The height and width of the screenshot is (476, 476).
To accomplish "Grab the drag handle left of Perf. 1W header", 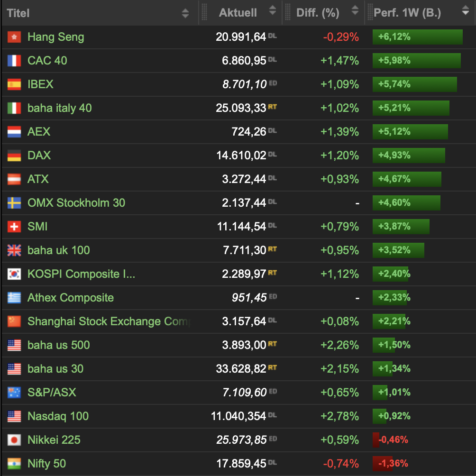I will coord(370,12).
